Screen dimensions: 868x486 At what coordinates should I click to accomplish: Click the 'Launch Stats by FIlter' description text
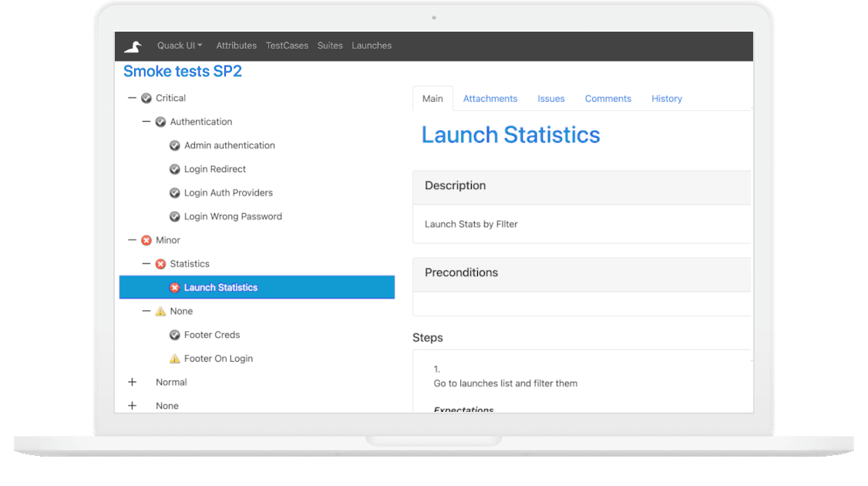point(471,224)
